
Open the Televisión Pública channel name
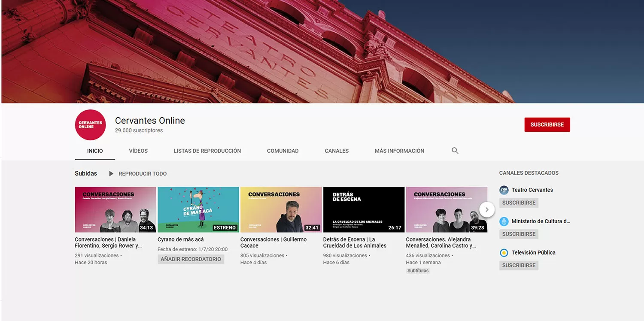(x=534, y=253)
